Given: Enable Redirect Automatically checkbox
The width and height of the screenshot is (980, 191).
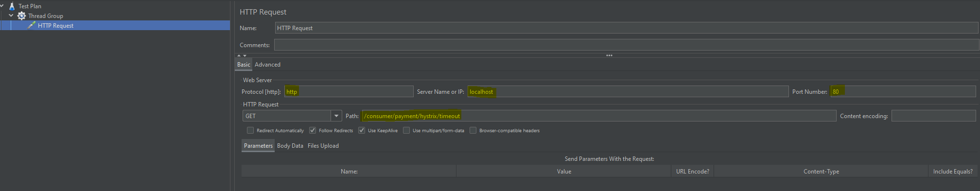Looking at the screenshot, I should click(250, 130).
